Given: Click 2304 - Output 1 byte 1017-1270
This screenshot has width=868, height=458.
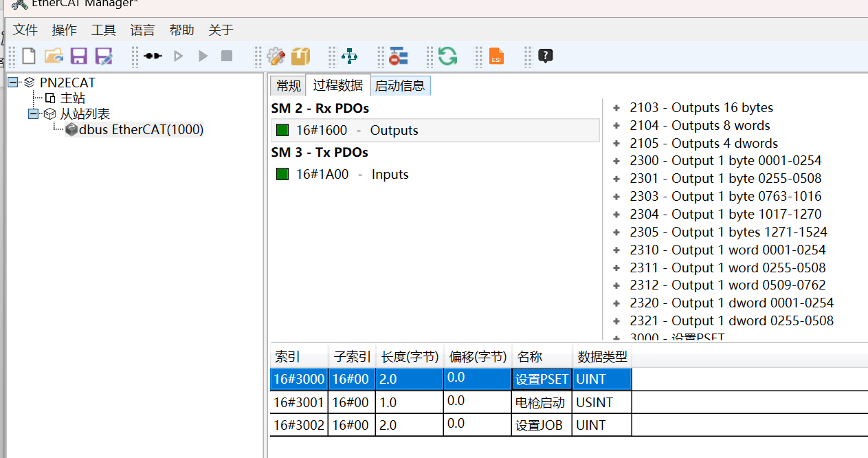Looking at the screenshot, I should 725,215.
